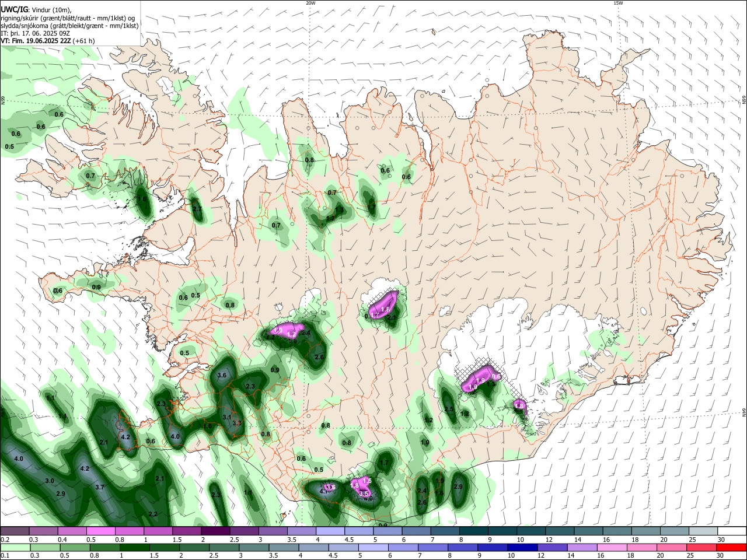Click the '30' tick label on the rain legend
Viewport: 747px width, 560px height.
pos(721,556)
